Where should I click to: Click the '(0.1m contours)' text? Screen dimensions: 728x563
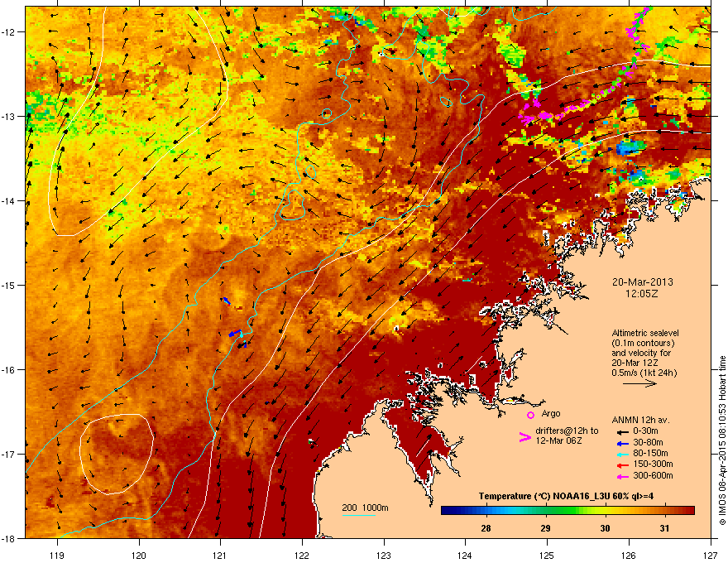tap(643, 344)
